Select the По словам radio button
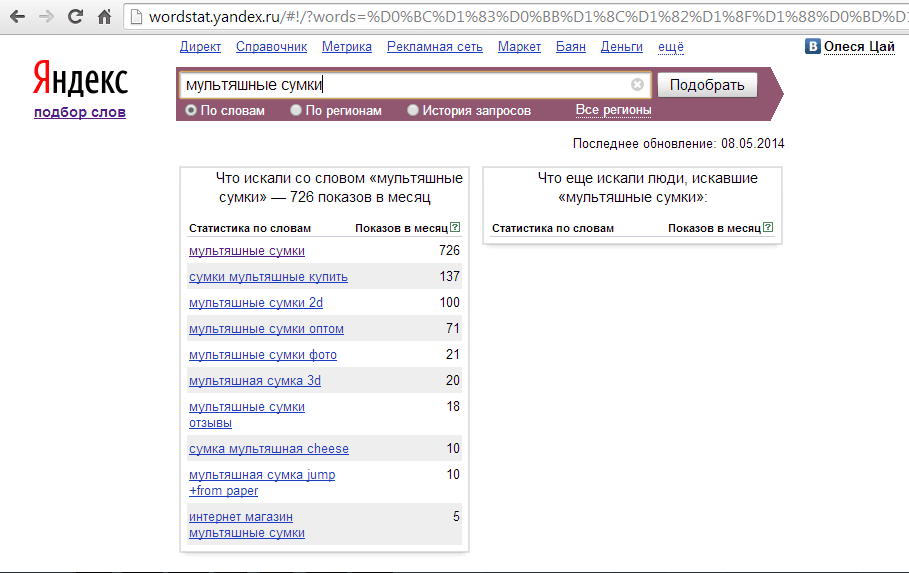The image size is (909, 573). pyautogui.click(x=191, y=110)
